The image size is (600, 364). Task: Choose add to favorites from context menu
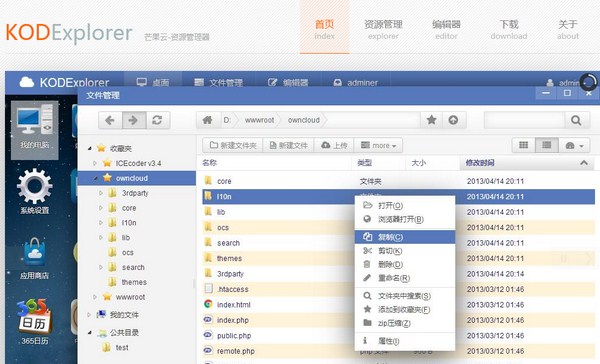pyautogui.click(x=405, y=310)
